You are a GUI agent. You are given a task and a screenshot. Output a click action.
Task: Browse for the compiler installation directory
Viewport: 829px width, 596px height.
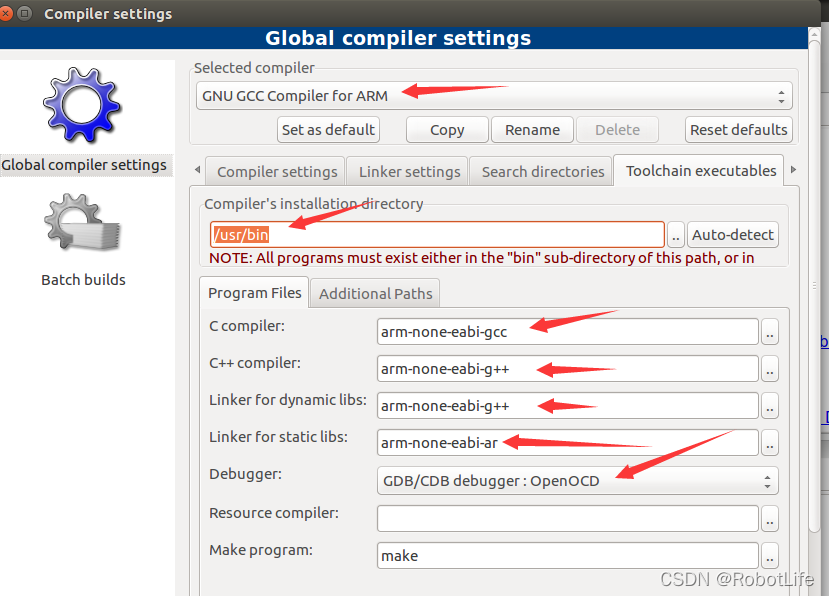676,235
